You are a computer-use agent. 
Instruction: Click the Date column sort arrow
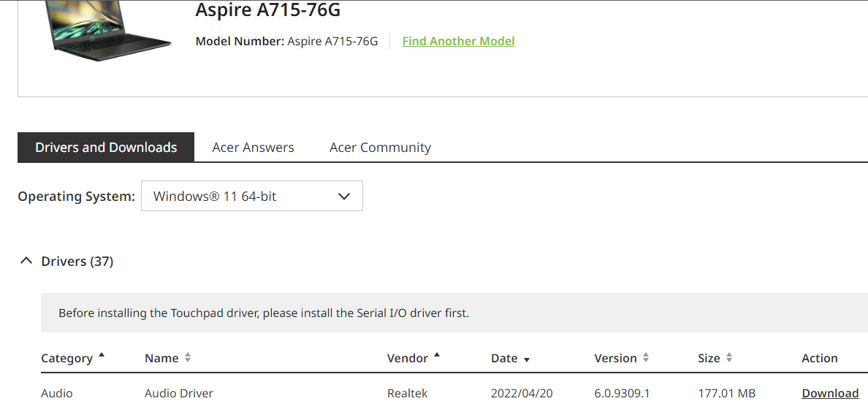pyautogui.click(x=527, y=359)
